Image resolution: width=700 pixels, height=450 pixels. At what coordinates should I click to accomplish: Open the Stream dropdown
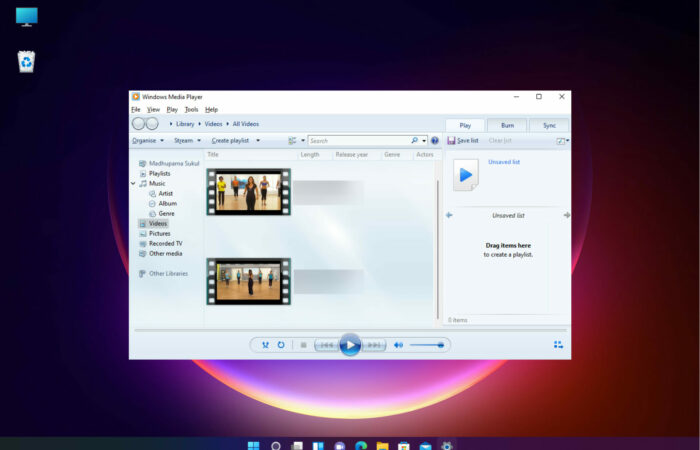(x=188, y=141)
